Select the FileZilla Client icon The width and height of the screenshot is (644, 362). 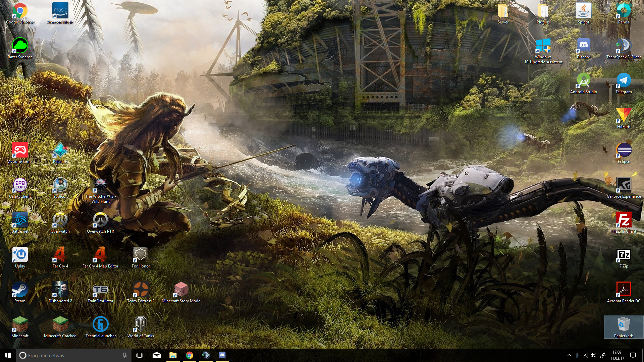tap(624, 223)
